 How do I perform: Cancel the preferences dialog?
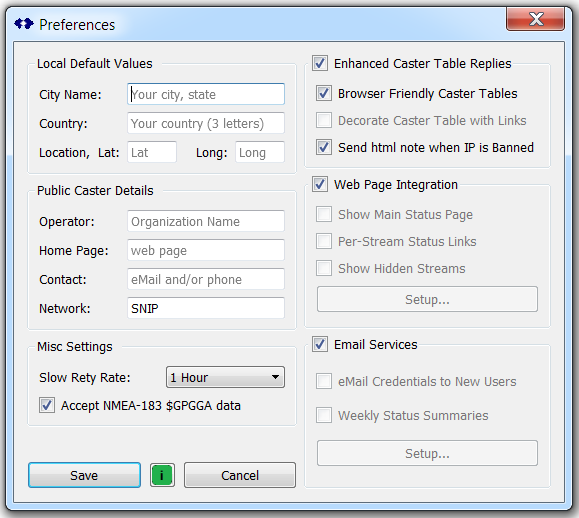pos(240,475)
